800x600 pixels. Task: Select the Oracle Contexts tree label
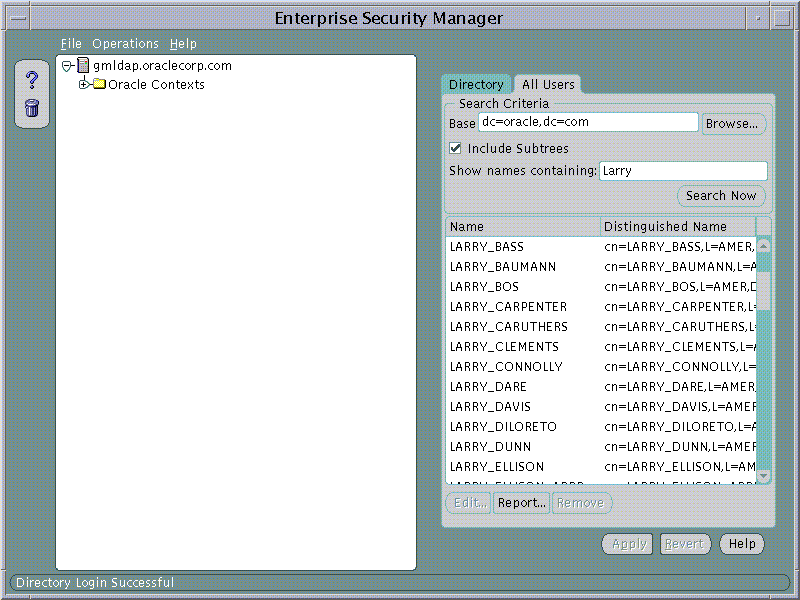click(156, 84)
